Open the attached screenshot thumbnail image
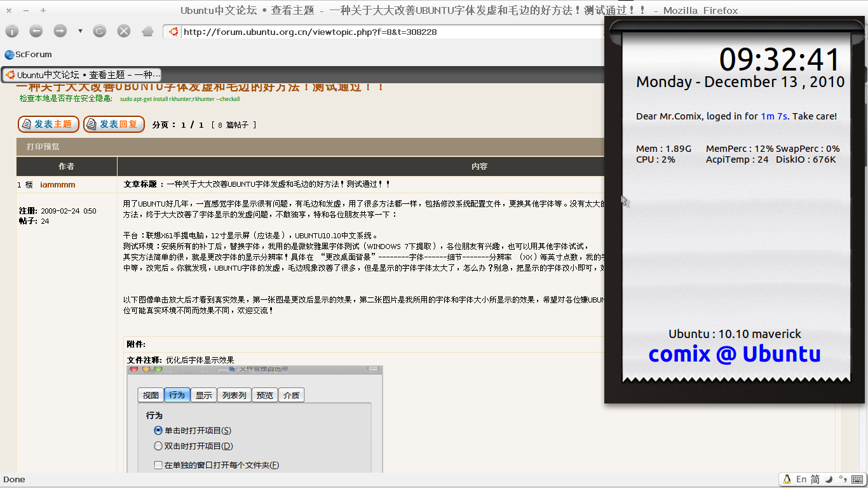The image size is (868, 488). pyautogui.click(x=255, y=419)
